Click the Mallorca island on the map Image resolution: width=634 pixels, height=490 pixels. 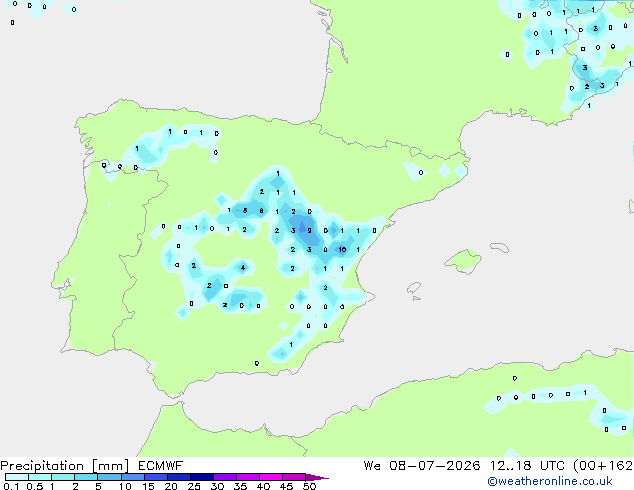(463, 262)
